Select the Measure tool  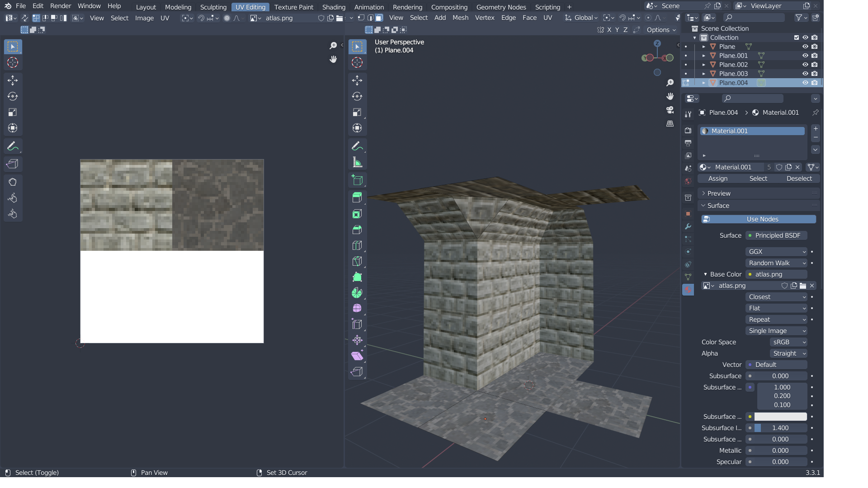(x=357, y=162)
